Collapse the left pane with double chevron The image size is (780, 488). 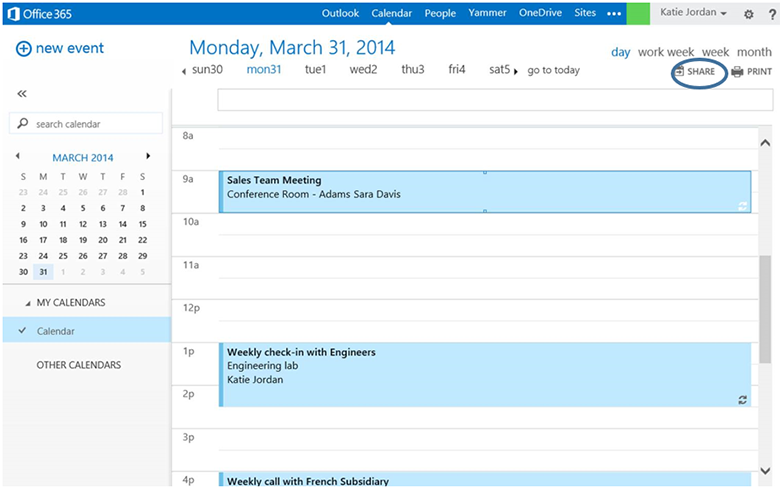22,93
